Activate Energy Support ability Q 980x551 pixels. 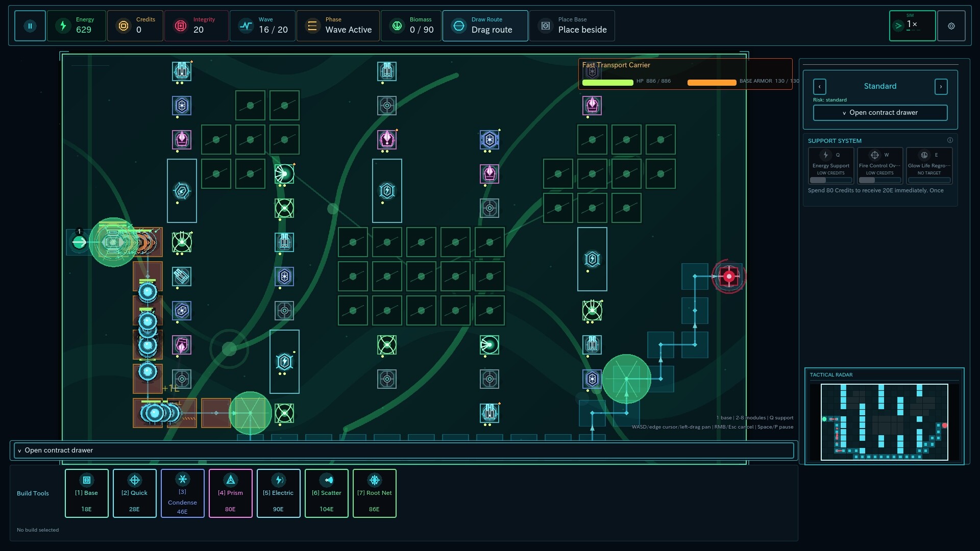(x=830, y=165)
